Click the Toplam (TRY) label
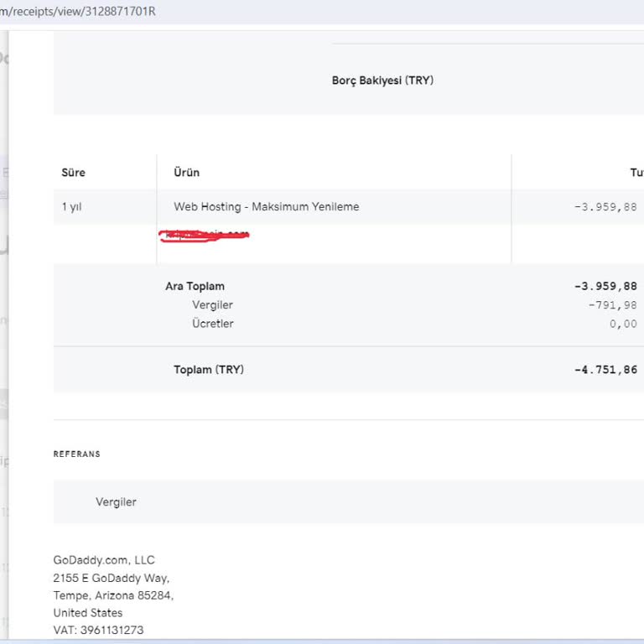The width and height of the screenshot is (644, 644). [x=209, y=370]
